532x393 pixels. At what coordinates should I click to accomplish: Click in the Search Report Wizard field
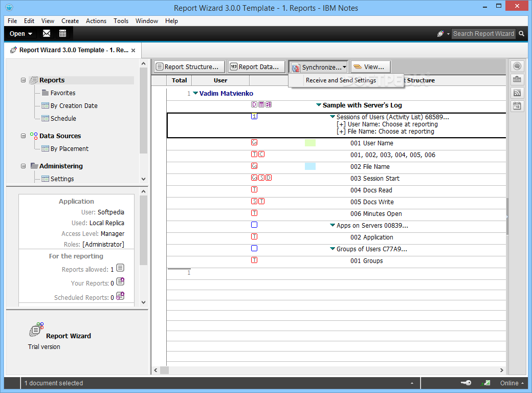click(x=483, y=34)
